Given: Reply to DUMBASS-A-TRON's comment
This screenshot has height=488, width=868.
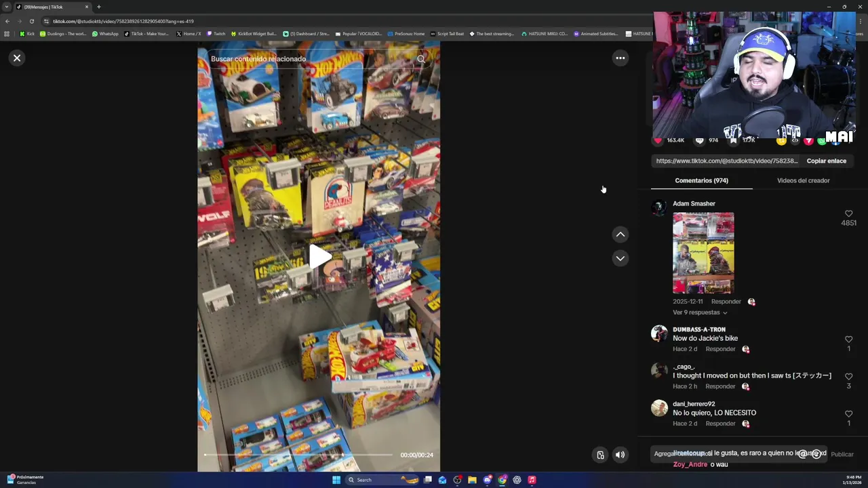Looking at the screenshot, I should [x=720, y=349].
